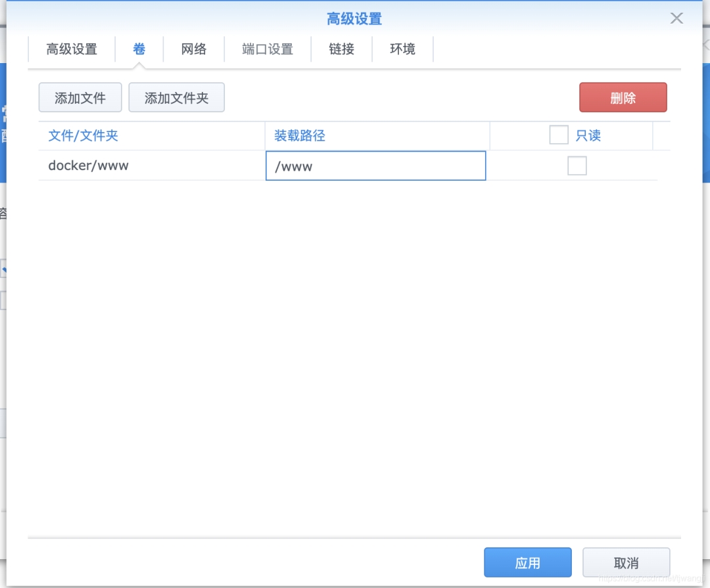Open the 链接 tab
The height and width of the screenshot is (588, 710).
pos(341,49)
